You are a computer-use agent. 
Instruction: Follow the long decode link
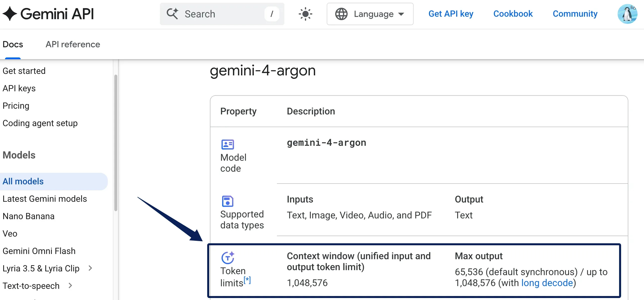point(547,283)
